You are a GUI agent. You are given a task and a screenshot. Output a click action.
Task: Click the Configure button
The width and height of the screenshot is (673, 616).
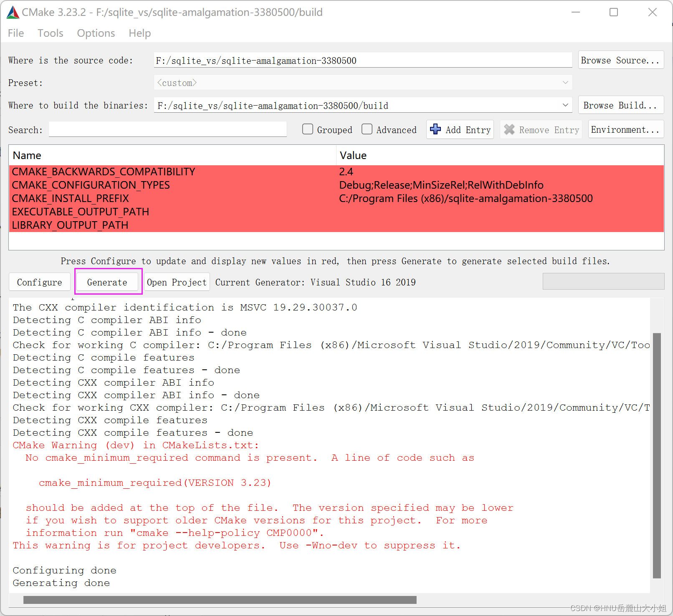(x=40, y=282)
